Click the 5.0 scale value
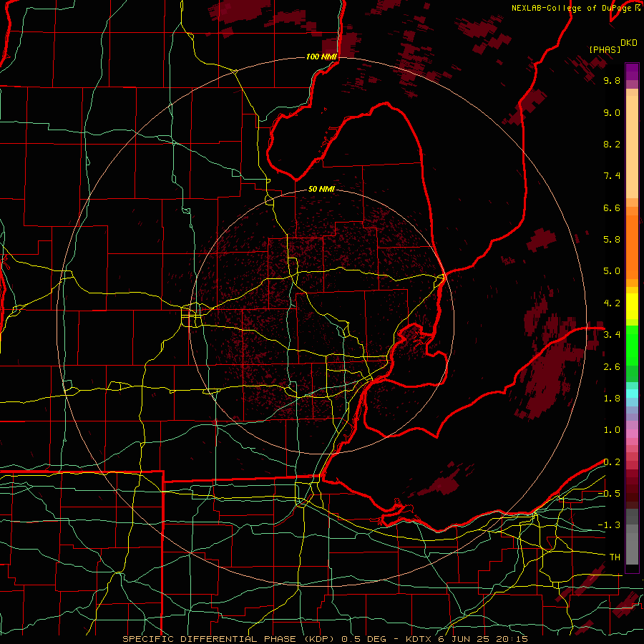 click(x=612, y=271)
